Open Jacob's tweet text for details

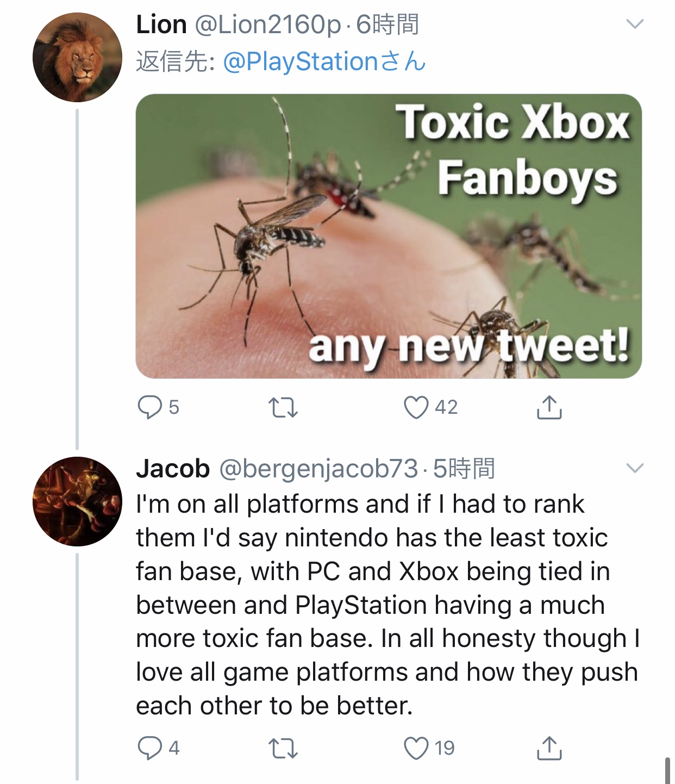pyautogui.click(x=388, y=605)
